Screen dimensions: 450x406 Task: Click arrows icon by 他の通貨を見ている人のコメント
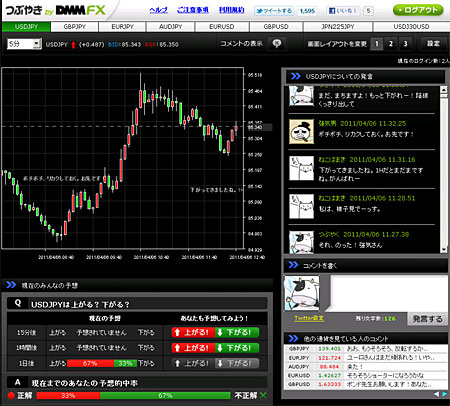(293, 339)
